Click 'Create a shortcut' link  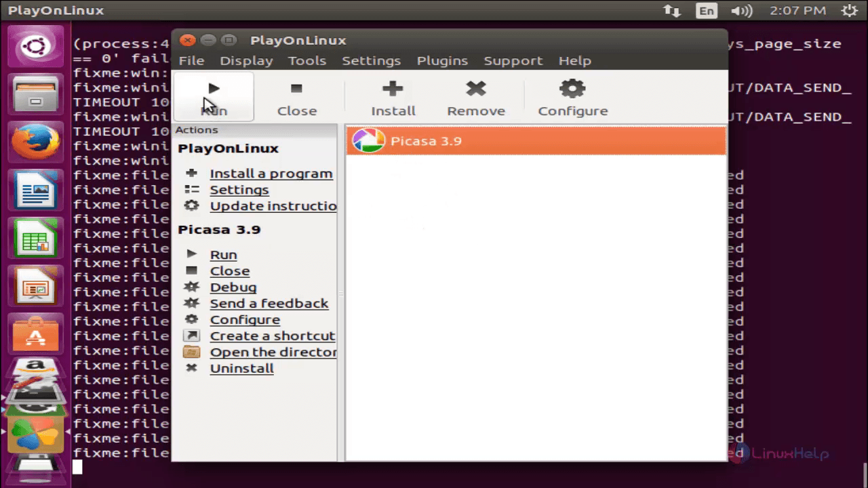tap(273, 336)
